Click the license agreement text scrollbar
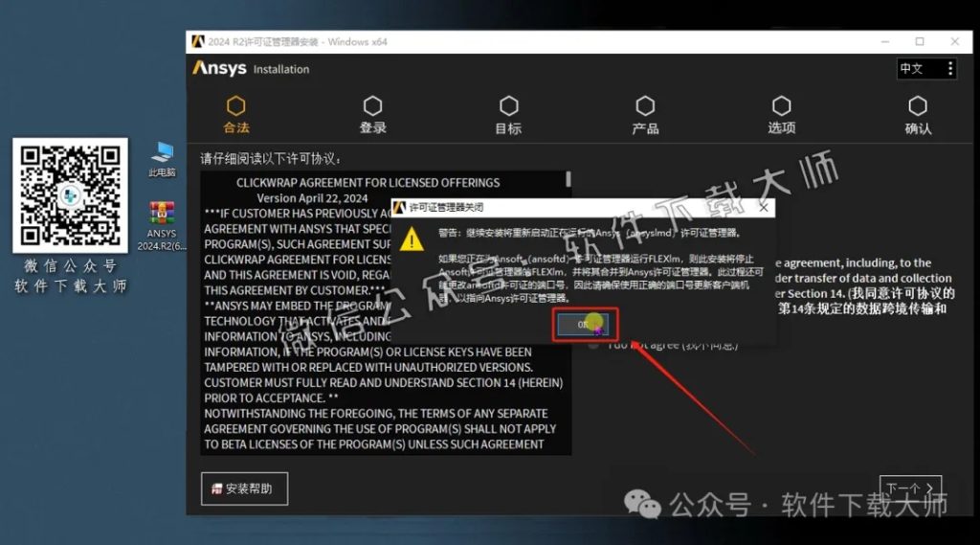 pos(568,179)
